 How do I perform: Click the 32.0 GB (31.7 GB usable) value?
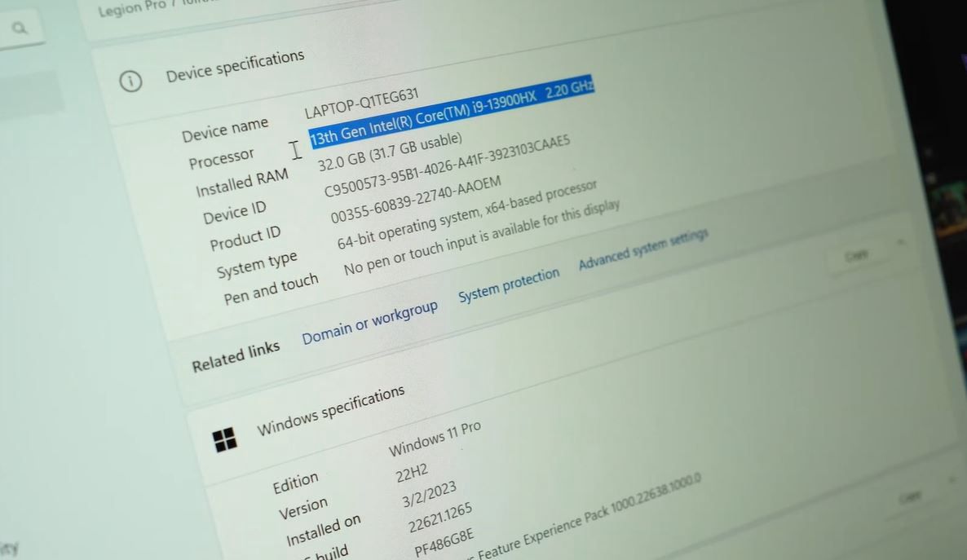pos(390,152)
